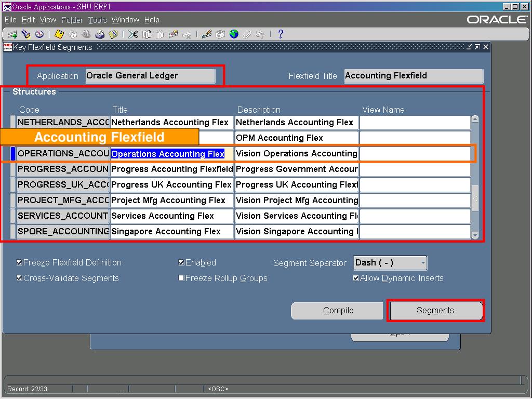532x399 pixels.
Task: Select the NETHERLANDS_ACCO code cell
Action: pyautogui.click(x=63, y=123)
